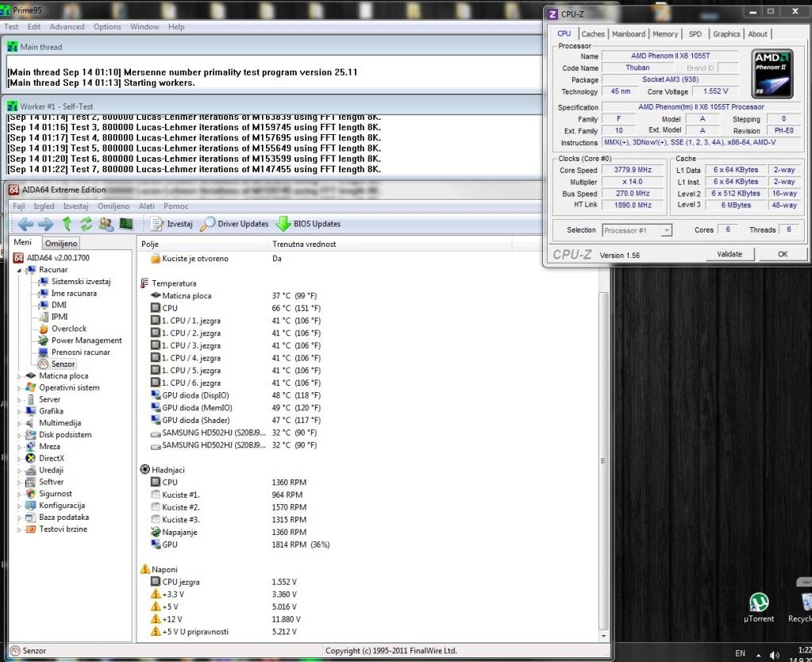Screen dimensions: 812x662
Task: Click the green monitor graph icon in AIDA64 toolbar
Action: [126, 224]
